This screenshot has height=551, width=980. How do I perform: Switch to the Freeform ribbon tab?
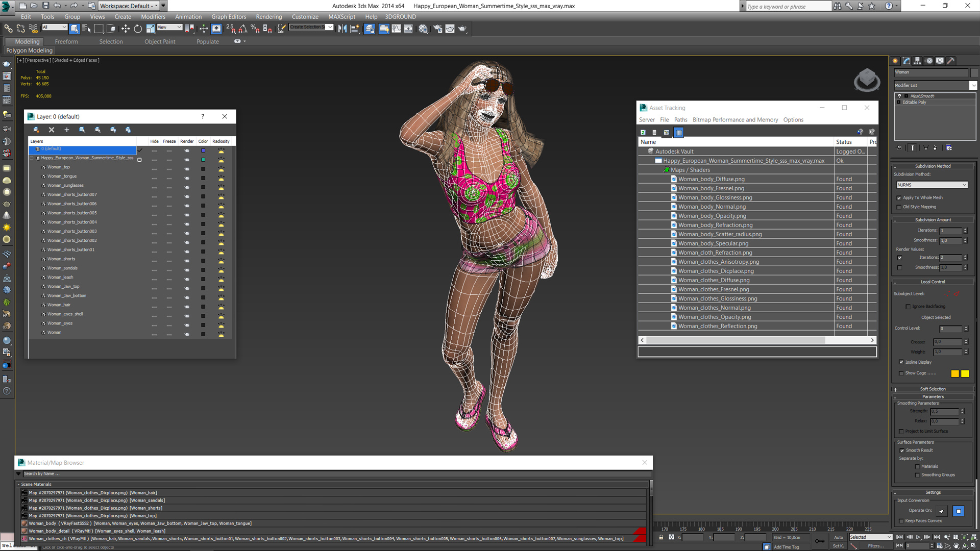[x=66, y=42]
